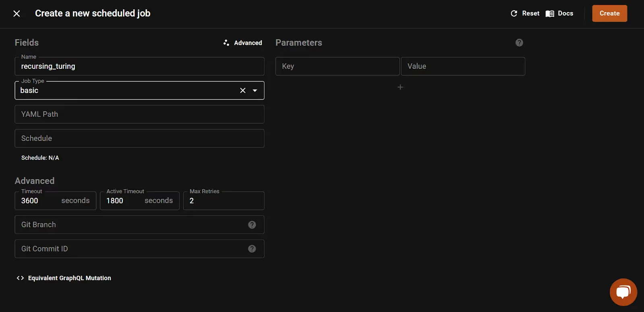Open the chat support widget
Viewport: 644px width, 312px height.
click(x=623, y=292)
